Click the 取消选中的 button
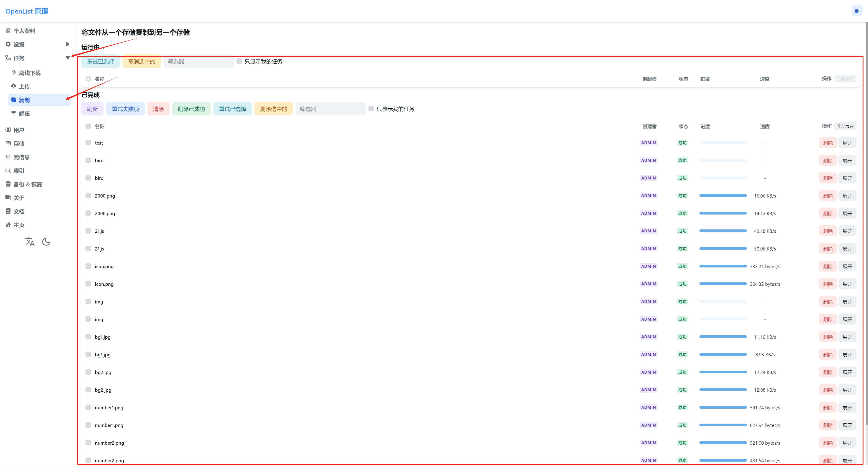868x465 pixels. 142,61
